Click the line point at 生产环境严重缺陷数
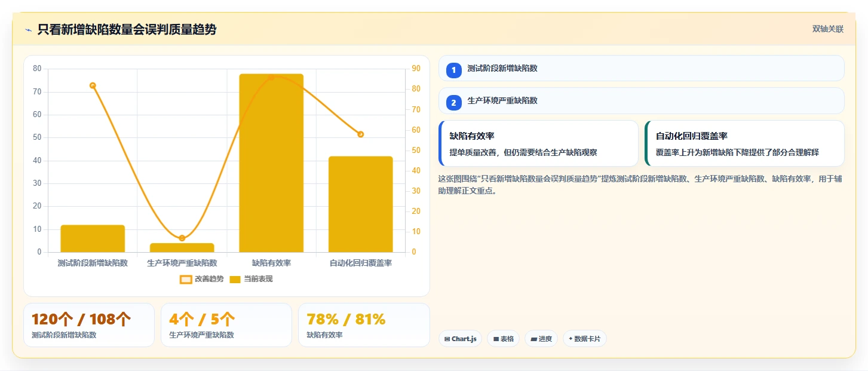Image resolution: width=868 pixels, height=371 pixels. point(182,238)
